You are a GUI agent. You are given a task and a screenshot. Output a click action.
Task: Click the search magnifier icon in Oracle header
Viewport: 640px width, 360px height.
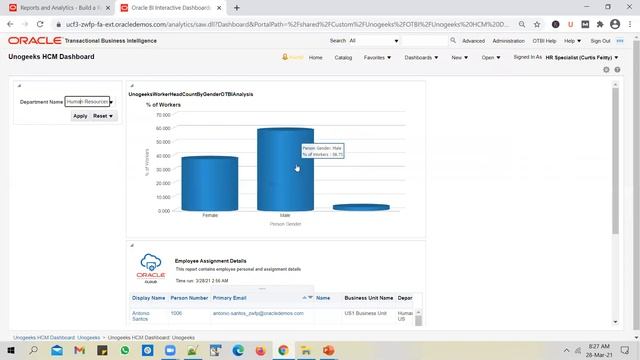point(453,40)
